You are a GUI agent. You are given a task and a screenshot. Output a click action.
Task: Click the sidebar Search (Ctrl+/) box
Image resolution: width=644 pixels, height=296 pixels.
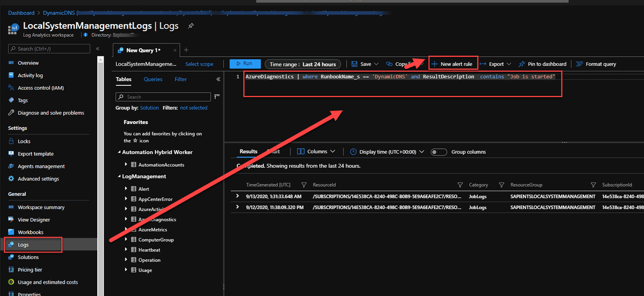(49, 48)
